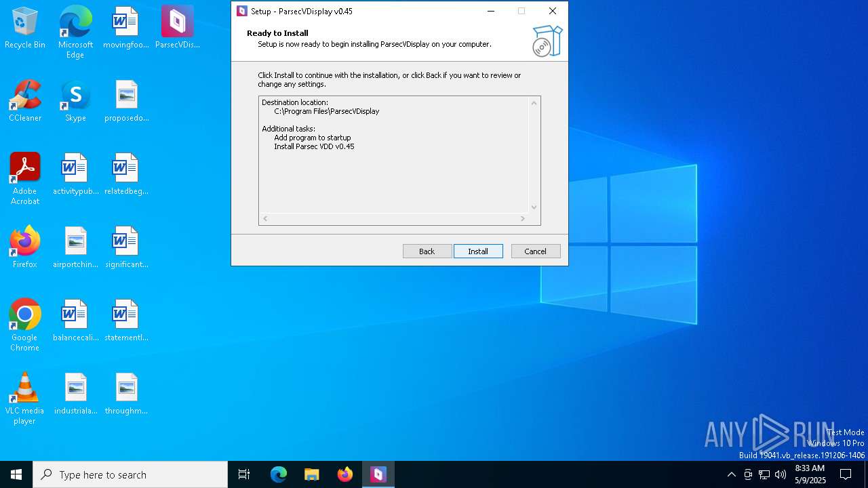The height and width of the screenshot is (488, 868).
Task: Select the ParsecVDis... installer desktop icon
Action: pos(178,28)
